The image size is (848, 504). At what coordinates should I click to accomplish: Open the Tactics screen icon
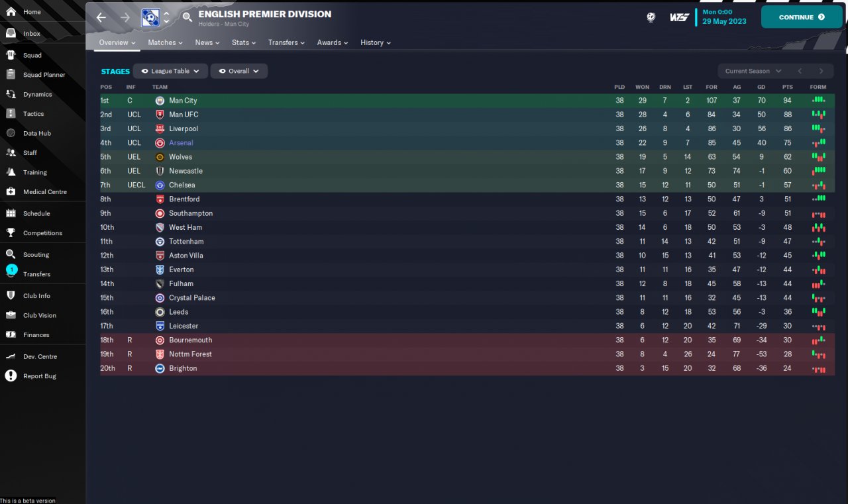(11, 114)
